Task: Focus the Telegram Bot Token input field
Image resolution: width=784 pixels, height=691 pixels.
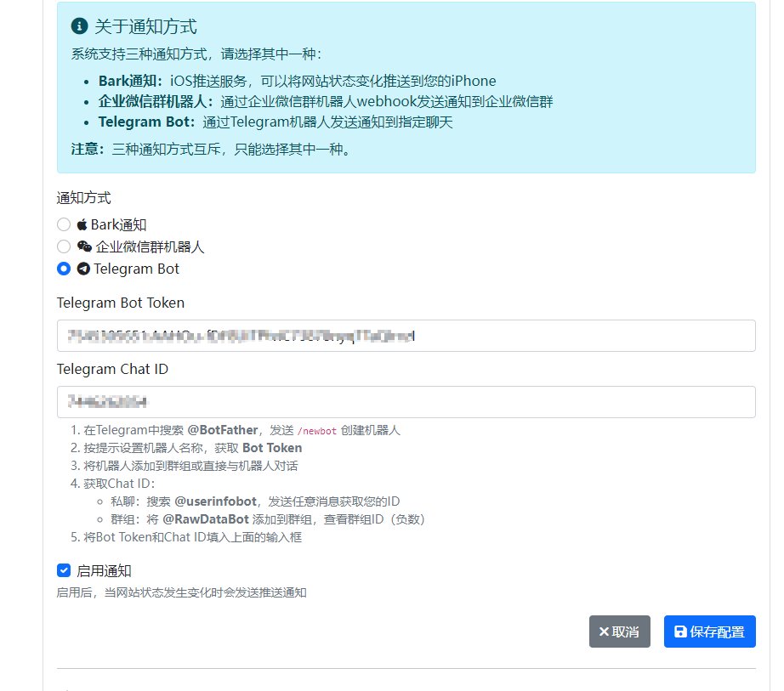Action: pos(406,336)
